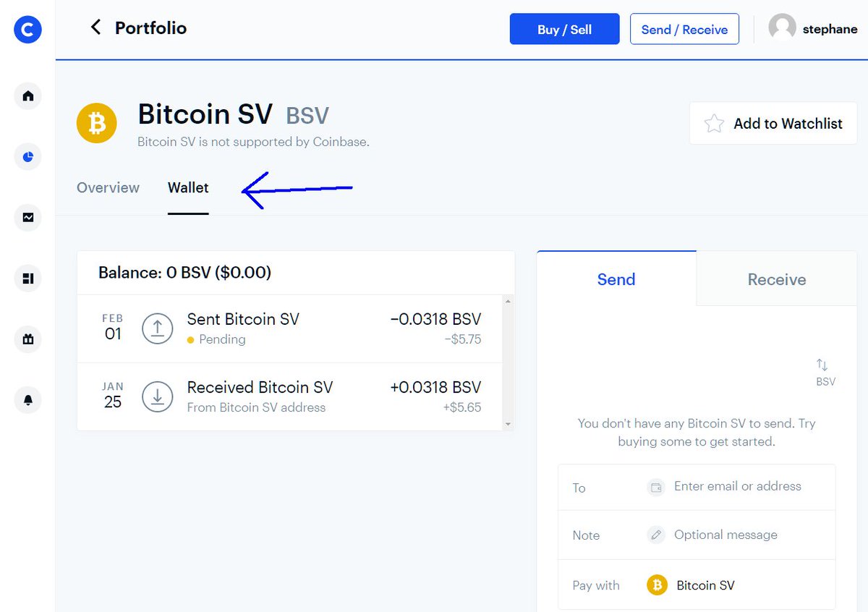Open the Coinbase logo home

27,30
